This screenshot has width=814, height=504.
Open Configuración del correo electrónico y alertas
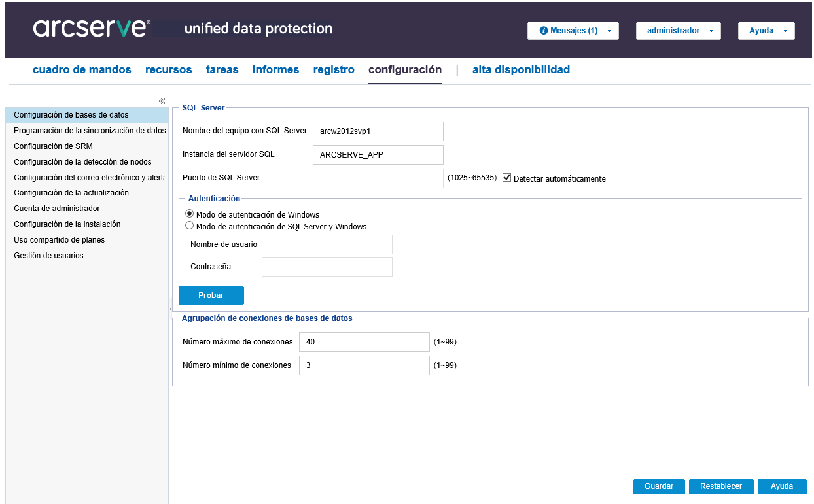click(86, 178)
